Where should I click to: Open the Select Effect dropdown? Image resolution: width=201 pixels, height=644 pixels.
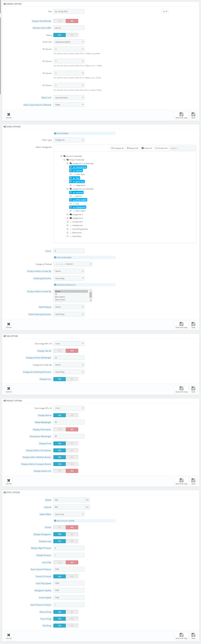[69, 514]
